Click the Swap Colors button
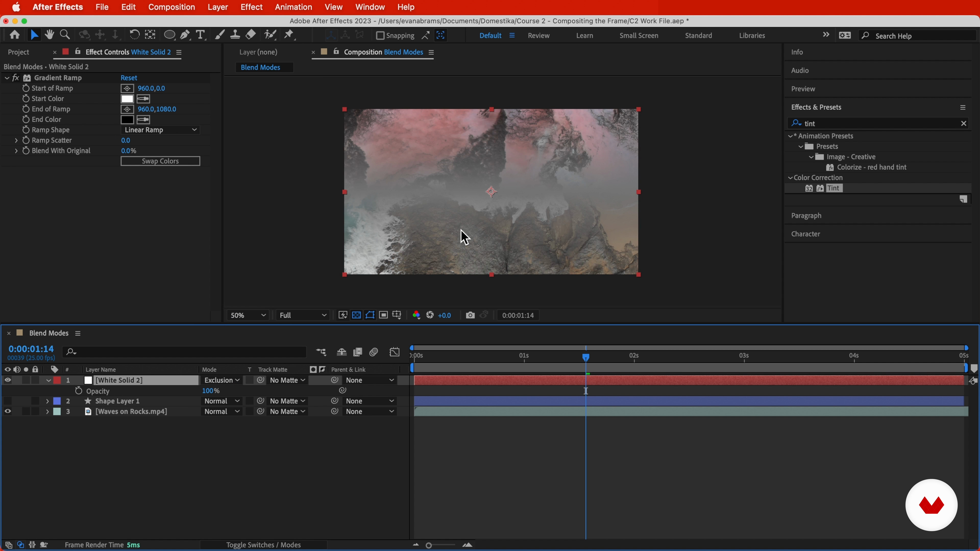 [x=160, y=161]
